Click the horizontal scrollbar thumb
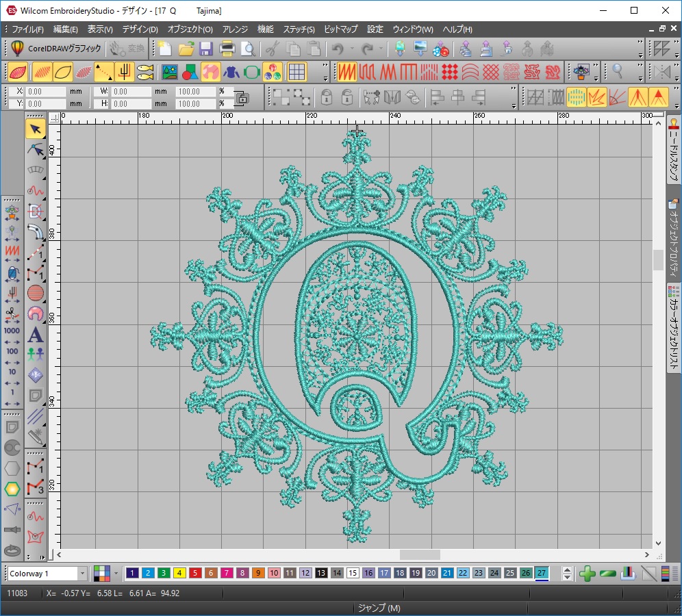Viewport: 682px width, 616px height. tap(420, 554)
